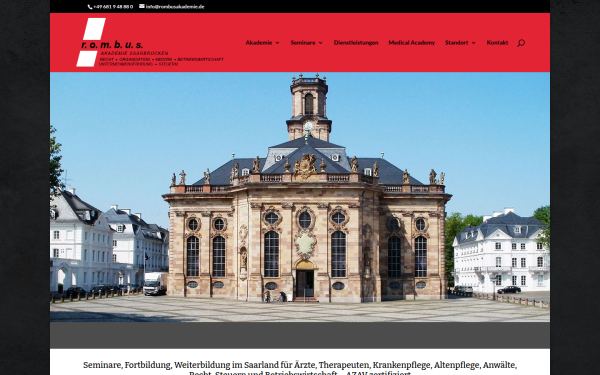
Task: Open the Standort menu item
Action: pos(457,42)
